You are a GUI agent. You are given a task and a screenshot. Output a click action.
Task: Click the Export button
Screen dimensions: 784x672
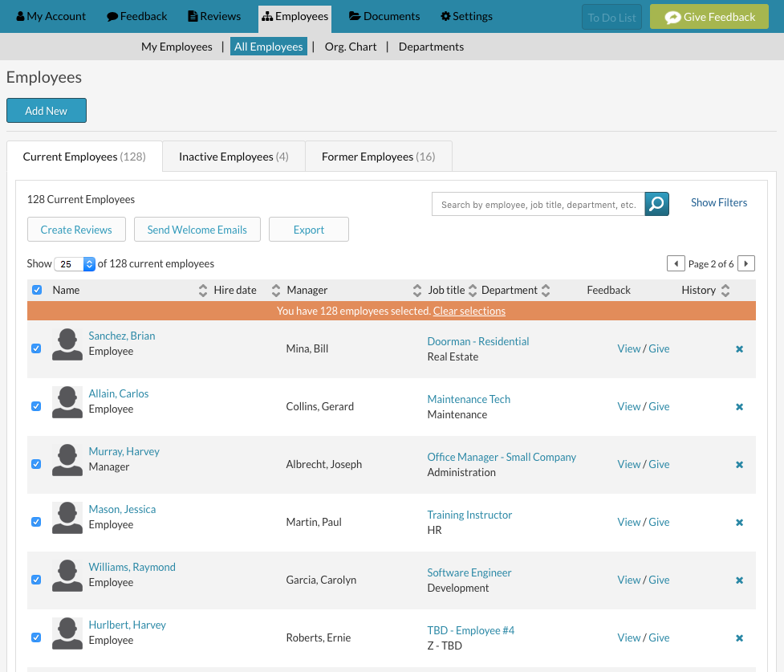coord(308,230)
